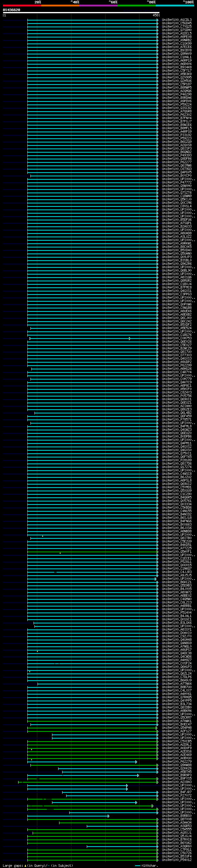The image size is (197, 868).
Task: Select hit label UniRef100_A9RKW1
Action: [177, 243]
